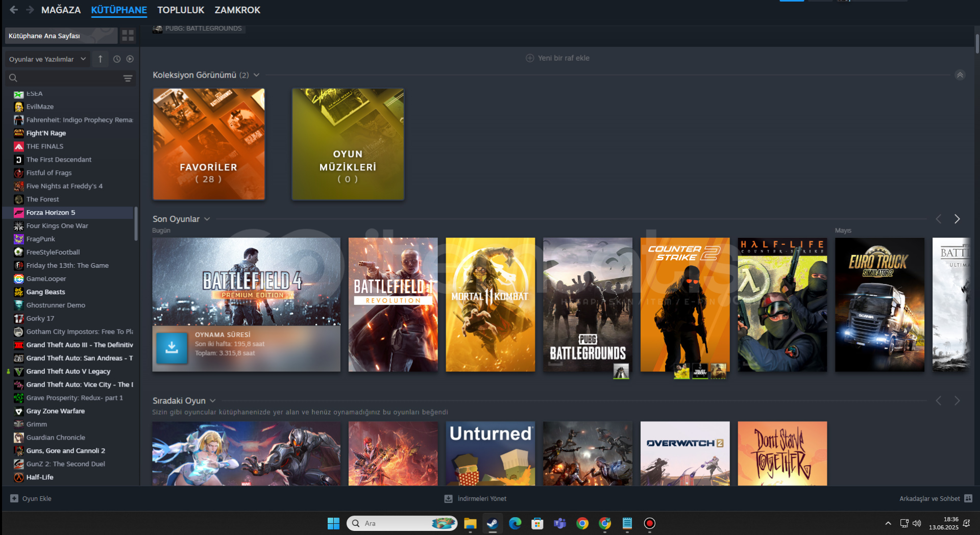Click Steam icon in taskbar
980x535 pixels.
493,523
